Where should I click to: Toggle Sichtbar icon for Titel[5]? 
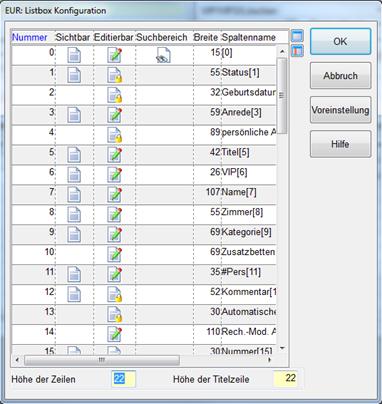(74, 155)
